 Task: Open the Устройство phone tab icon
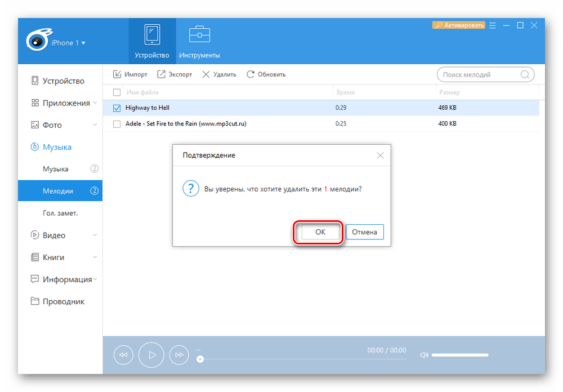pyautogui.click(x=152, y=34)
